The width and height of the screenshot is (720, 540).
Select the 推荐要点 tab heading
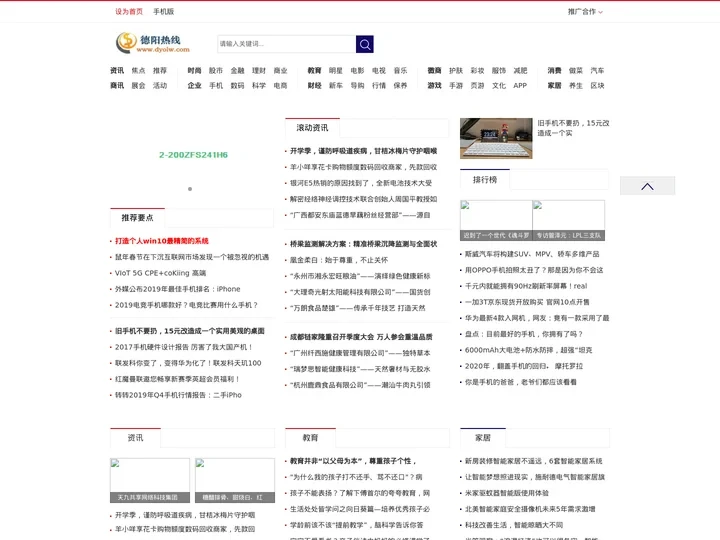[137, 218]
